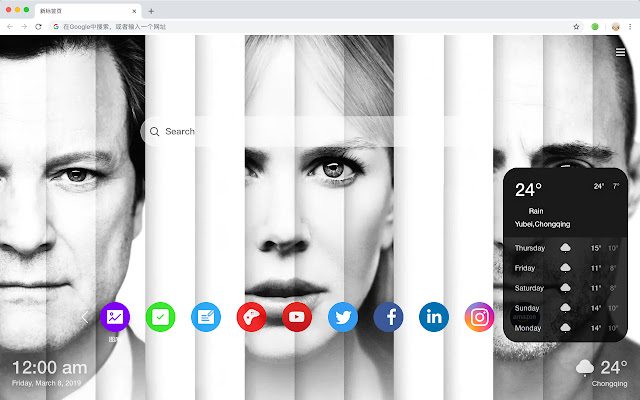
Task: Click the left chevron before shortcut icons
Action: pyautogui.click(x=85, y=317)
